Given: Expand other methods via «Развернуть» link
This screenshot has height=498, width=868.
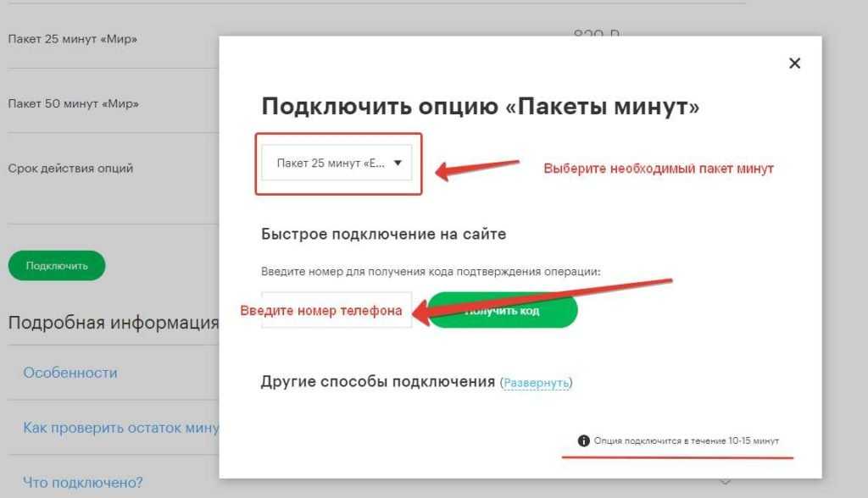Looking at the screenshot, I should click(x=536, y=383).
